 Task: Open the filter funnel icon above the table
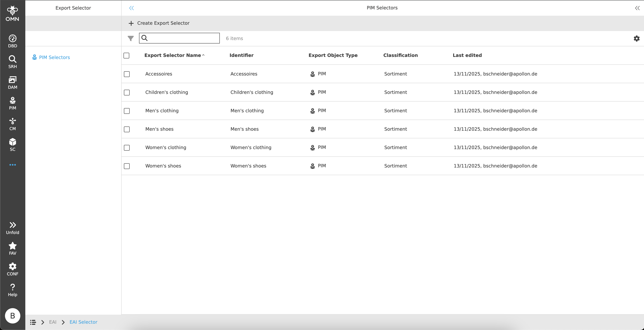(x=130, y=38)
